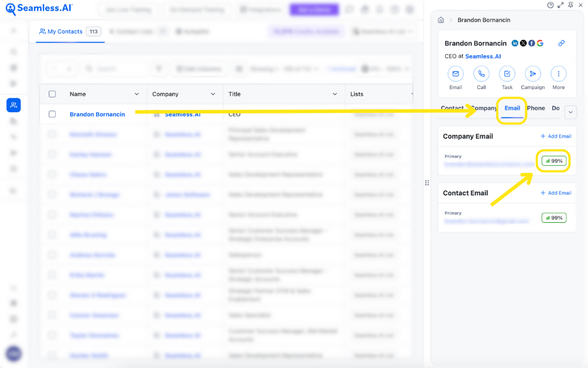Click the Lists column header
The height and width of the screenshot is (368, 588).
[x=357, y=94]
